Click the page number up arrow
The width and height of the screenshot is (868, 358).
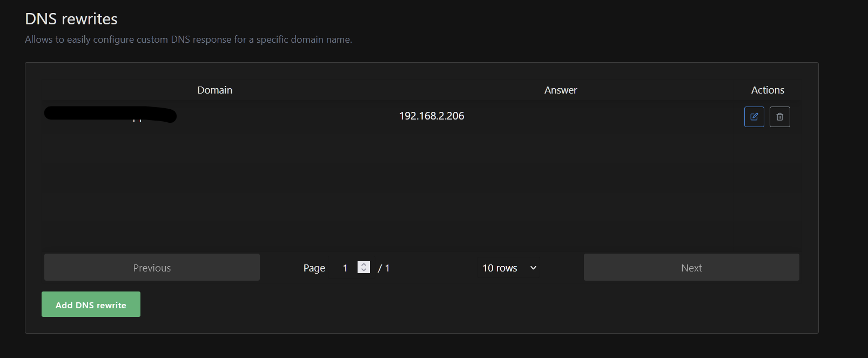(x=364, y=265)
